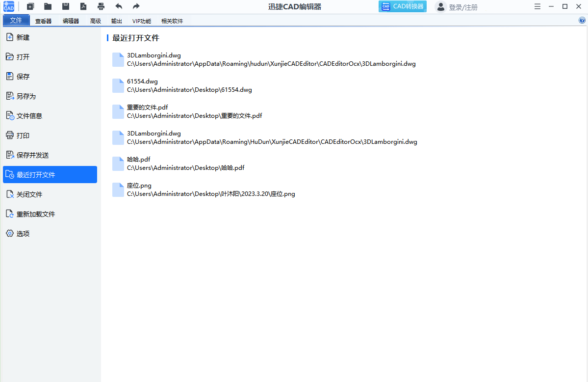Click the PDF export icon in title bar

coord(83,6)
